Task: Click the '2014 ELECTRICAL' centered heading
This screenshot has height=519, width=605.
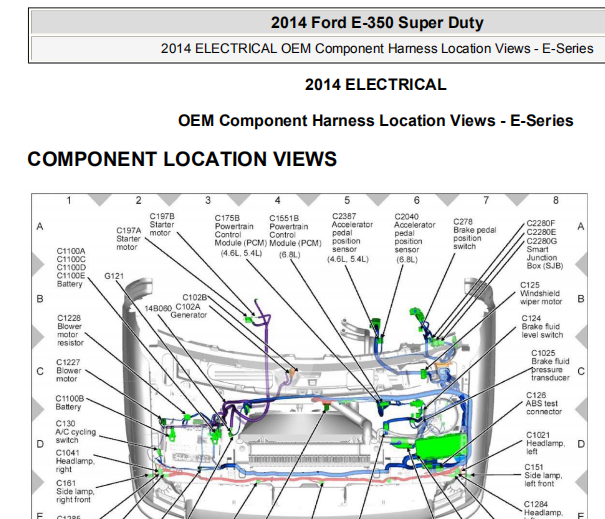Action: tap(375, 85)
